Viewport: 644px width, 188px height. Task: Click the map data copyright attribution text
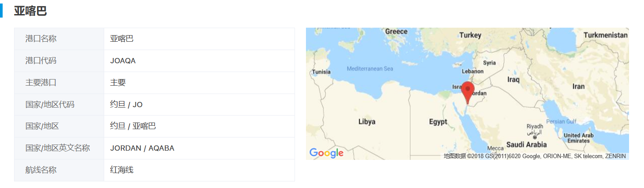pos(535,156)
